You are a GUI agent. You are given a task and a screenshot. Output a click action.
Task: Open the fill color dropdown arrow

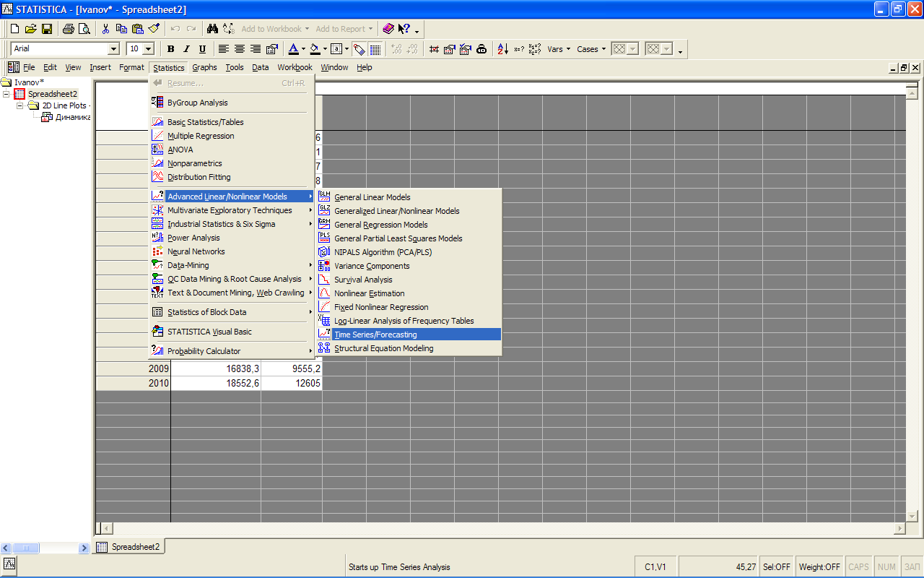click(323, 49)
